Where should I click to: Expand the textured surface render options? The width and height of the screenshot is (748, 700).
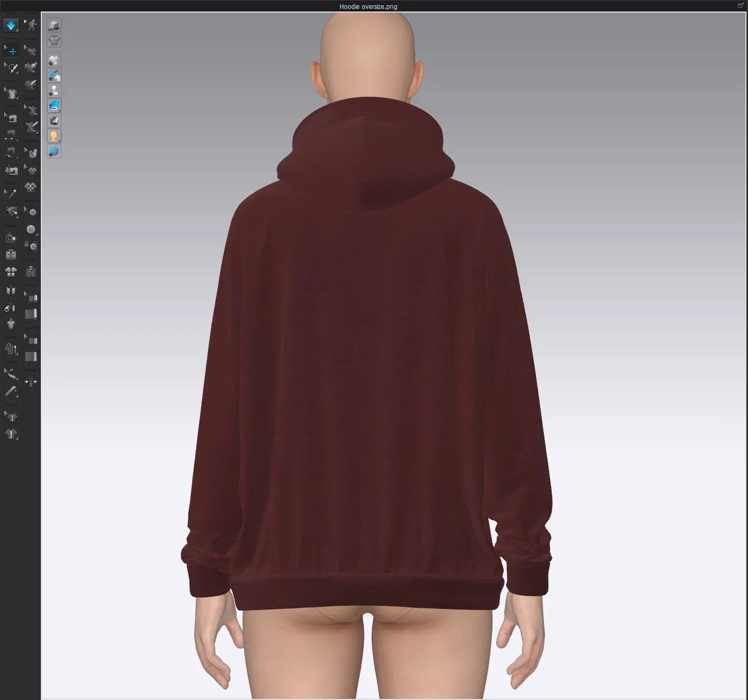pyautogui.click(x=58, y=109)
